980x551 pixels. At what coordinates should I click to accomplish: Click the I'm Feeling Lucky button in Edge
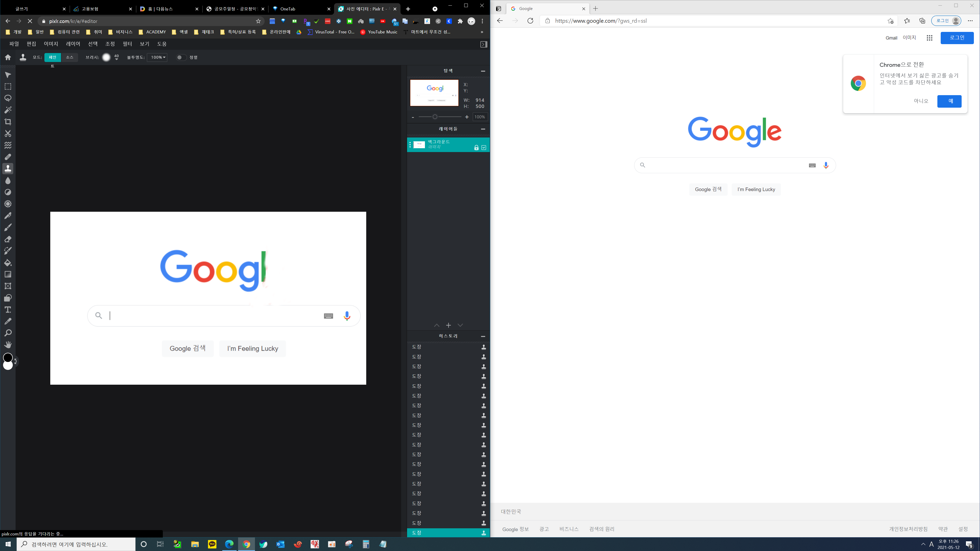756,189
